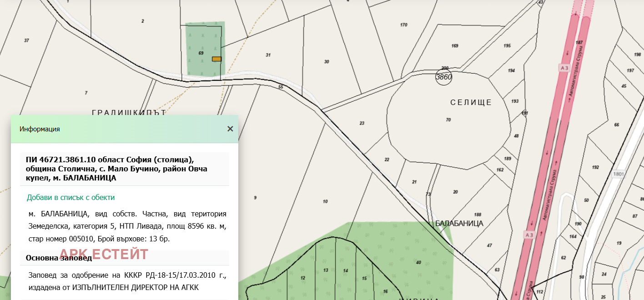Click the parcel ID heading ПИ 46721.3861.10

[109, 169]
